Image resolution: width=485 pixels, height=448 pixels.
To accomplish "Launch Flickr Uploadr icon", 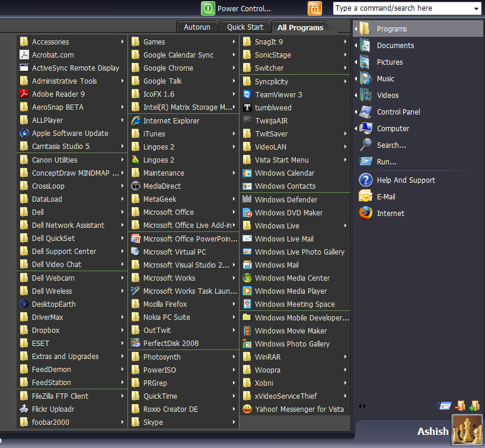I will pos(24,409).
